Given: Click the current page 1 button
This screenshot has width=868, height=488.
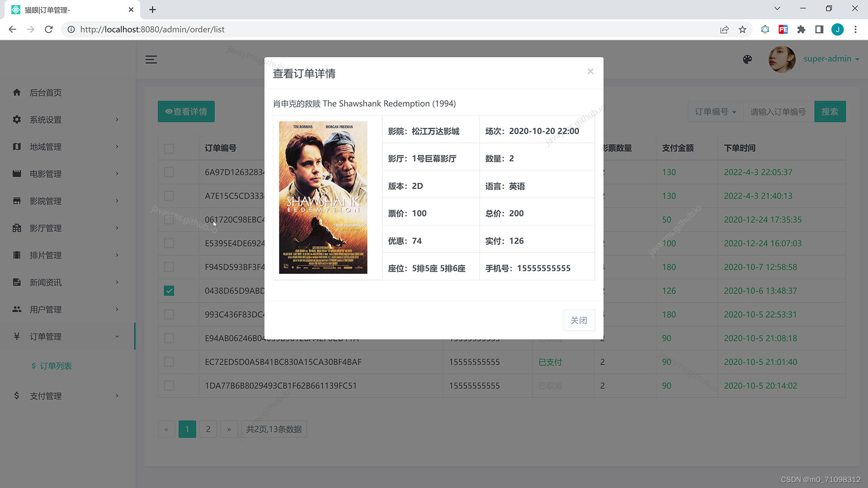Looking at the screenshot, I should click(187, 429).
